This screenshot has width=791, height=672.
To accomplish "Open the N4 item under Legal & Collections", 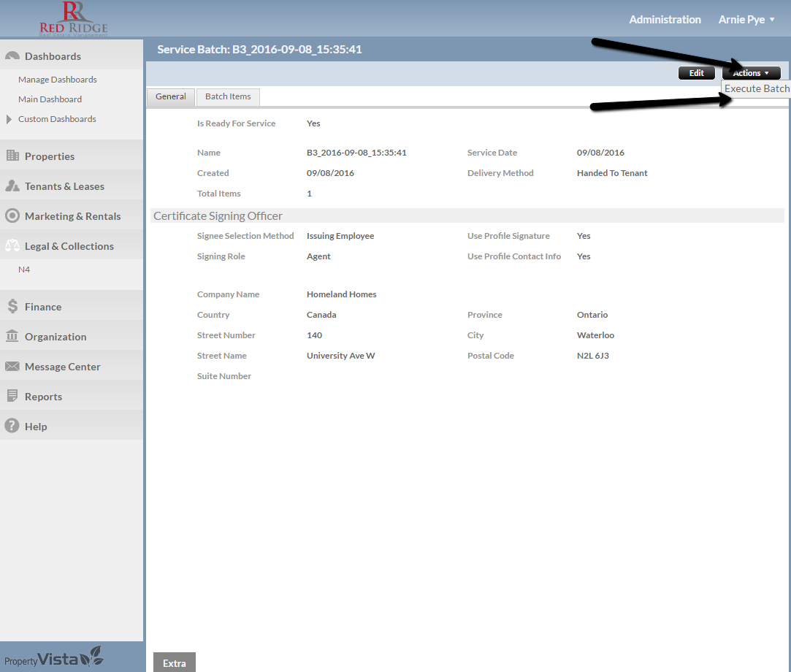I will tap(24, 270).
